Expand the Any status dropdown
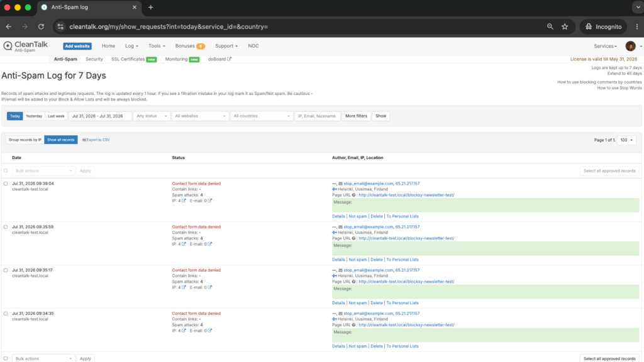 [152, 116]
